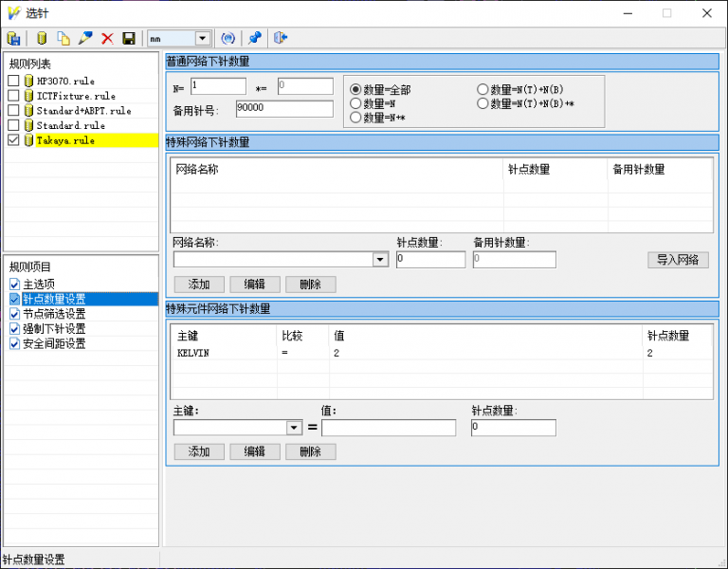
Task: Open the 网络名称 combo box dropdown
Action: [x=380, y=259]
